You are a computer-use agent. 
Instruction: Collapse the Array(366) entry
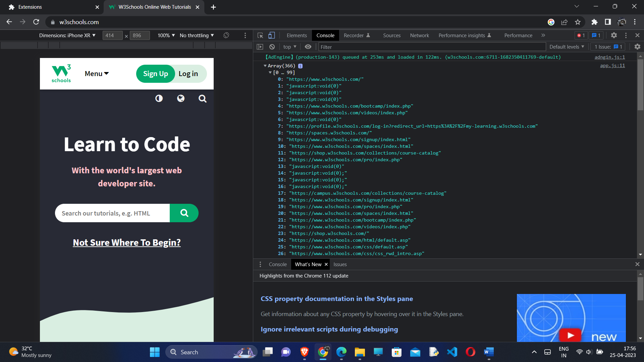[x=265, y=66]
